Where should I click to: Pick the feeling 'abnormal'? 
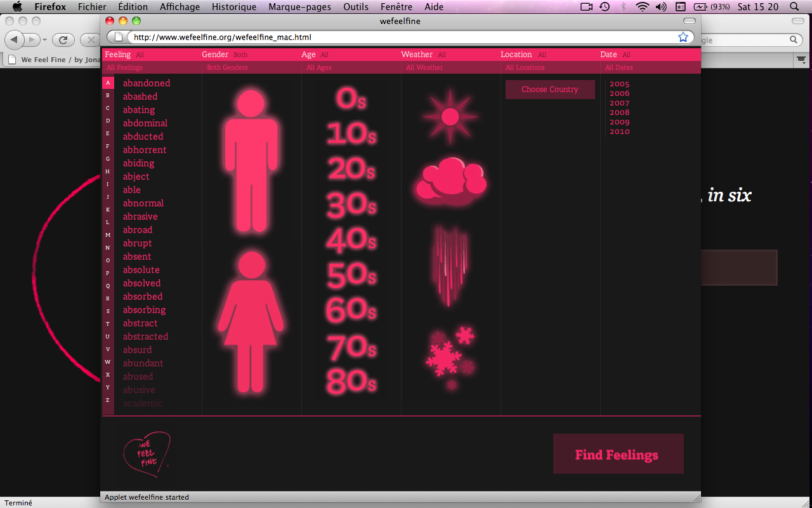(143, 203)
